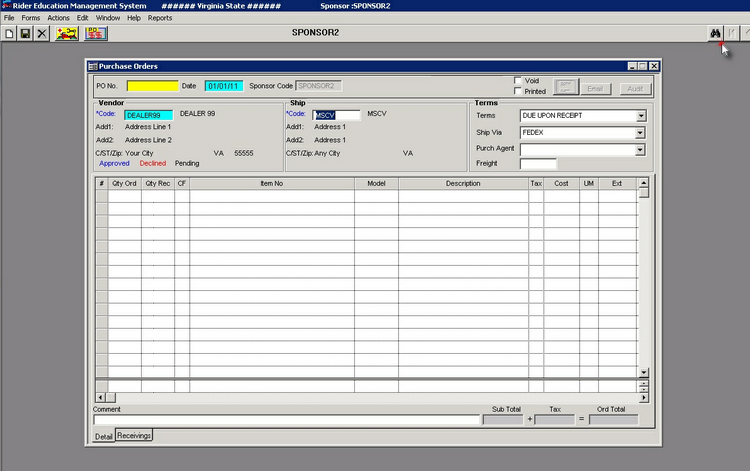Click the Audit button
The image size is (750, 471).
tap(634, 88)
